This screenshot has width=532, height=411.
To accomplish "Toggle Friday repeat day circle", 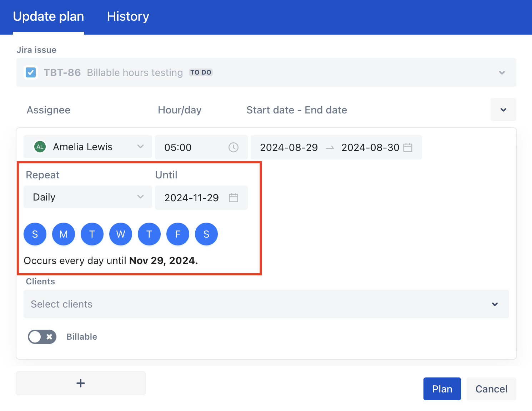I will pyautogui.click(x=178, y=234).
